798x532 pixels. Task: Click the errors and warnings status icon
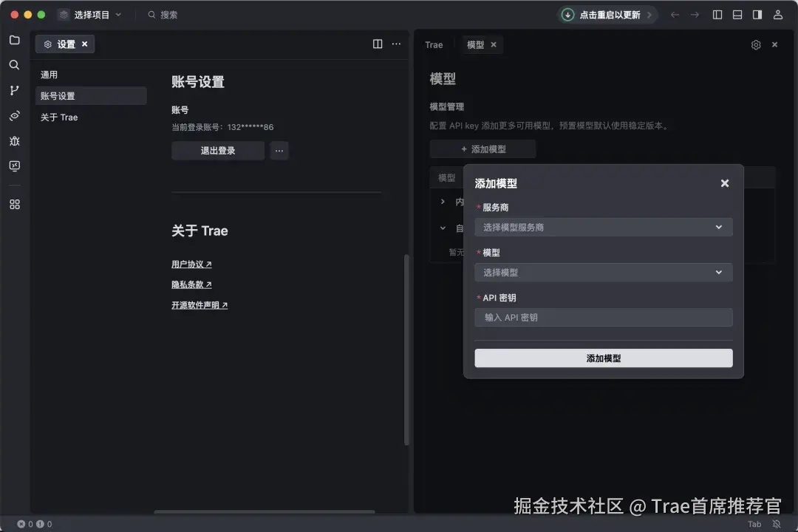click(x=34, y=524)
